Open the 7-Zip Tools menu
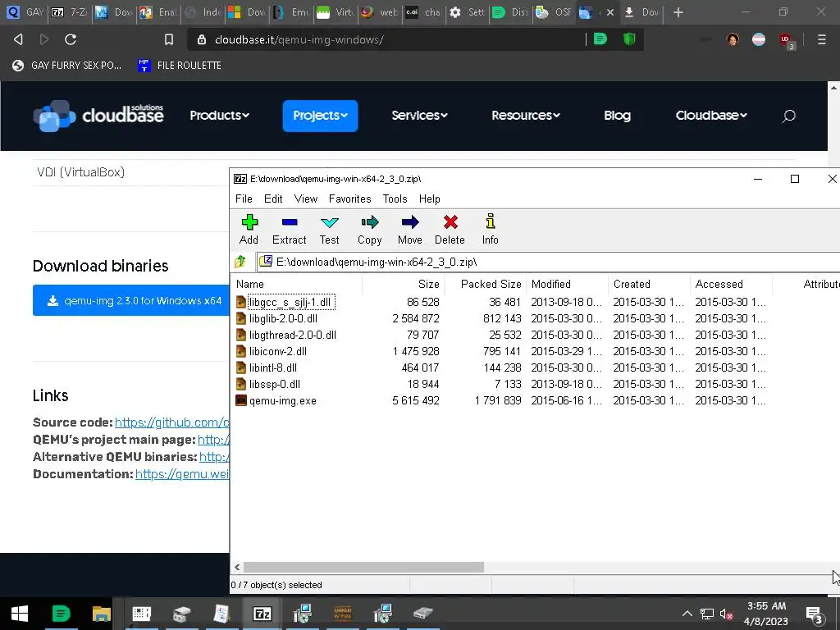Image resolution: width=840 pixels, height=630 pixels. [x=395, y=199]
